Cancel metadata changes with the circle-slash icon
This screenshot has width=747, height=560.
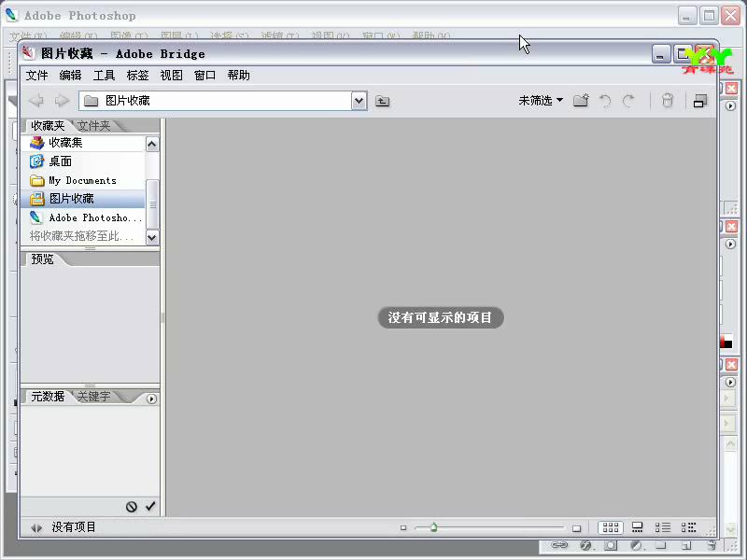132,507
